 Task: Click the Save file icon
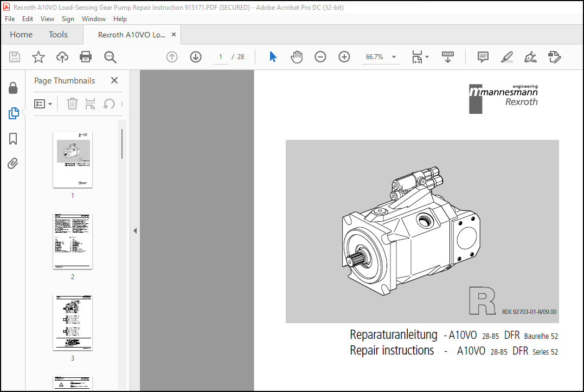pos(15,57)
